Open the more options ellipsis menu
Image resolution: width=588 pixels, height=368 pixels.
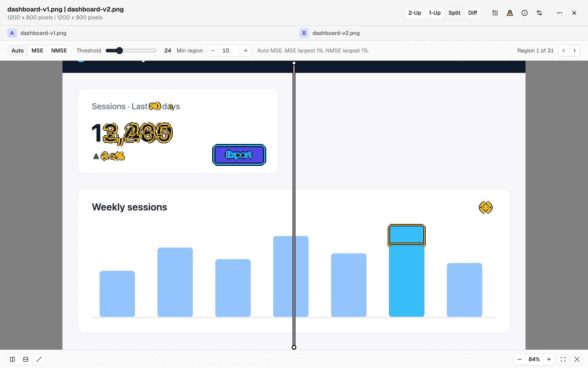[559, 13]
